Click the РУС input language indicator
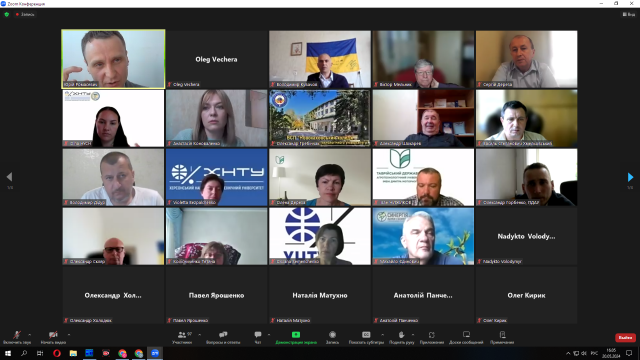 594,353
